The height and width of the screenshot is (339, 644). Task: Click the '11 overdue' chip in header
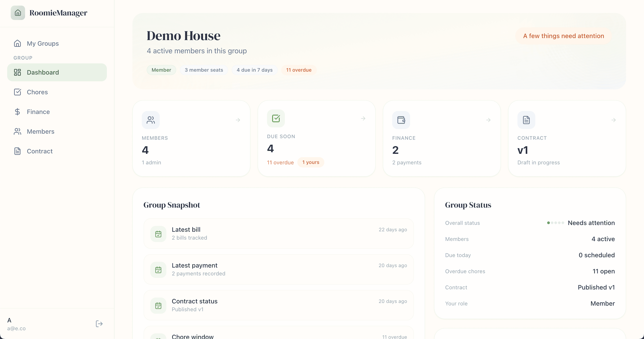point(299,70)
